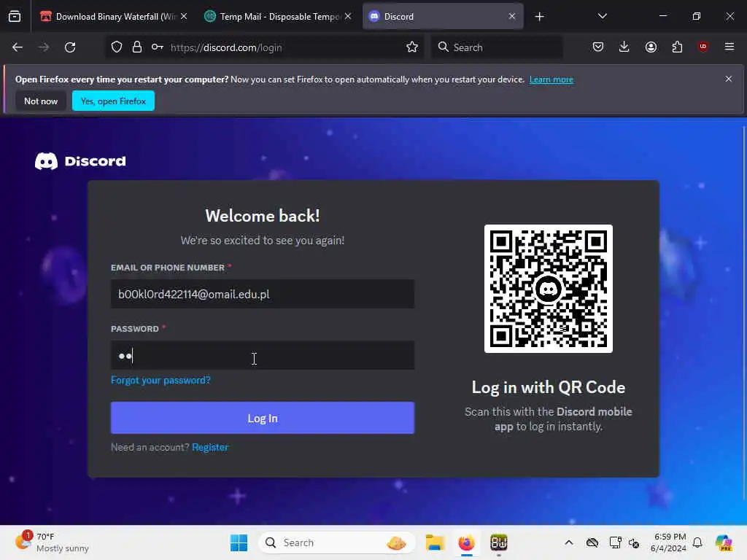This screenshot has width=747, height=560.
Task: Click the page vertical scrollbar
Action: click(x=743, y=314)
